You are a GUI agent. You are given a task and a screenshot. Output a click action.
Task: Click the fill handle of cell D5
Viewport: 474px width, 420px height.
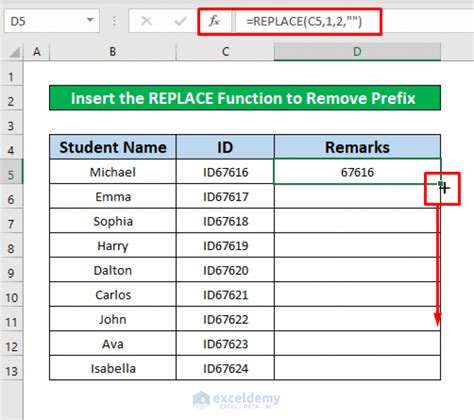(441, 184)
